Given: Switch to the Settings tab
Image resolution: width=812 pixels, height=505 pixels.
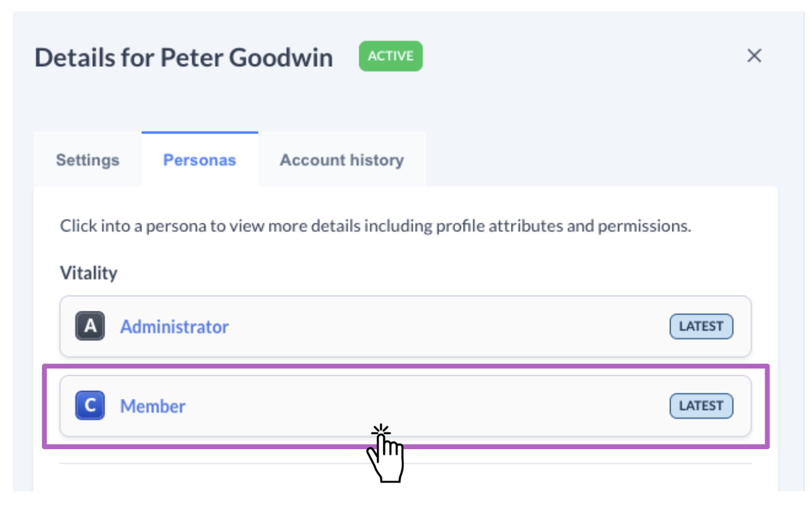Looking at the screenshot, I should [87, 160].
